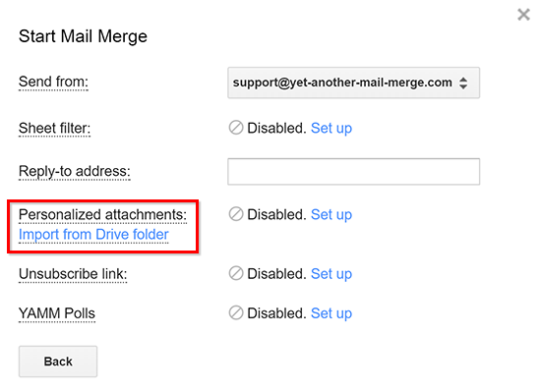Go back with the Back button
This screenshot has height=392, width=541.
58,362
